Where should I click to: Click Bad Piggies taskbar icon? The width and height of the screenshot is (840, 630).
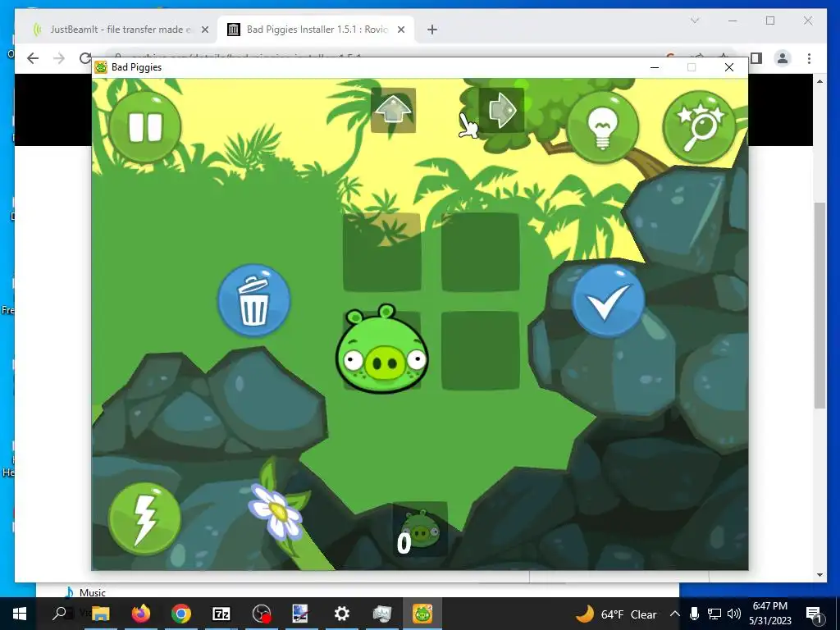pyautogui.click(x=422, y=614)
